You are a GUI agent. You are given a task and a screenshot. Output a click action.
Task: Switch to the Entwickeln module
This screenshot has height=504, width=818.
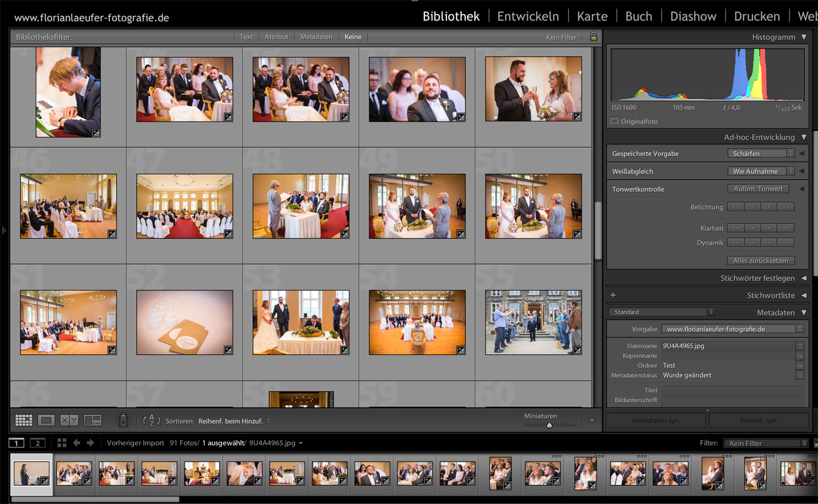[x=527, y=16]
